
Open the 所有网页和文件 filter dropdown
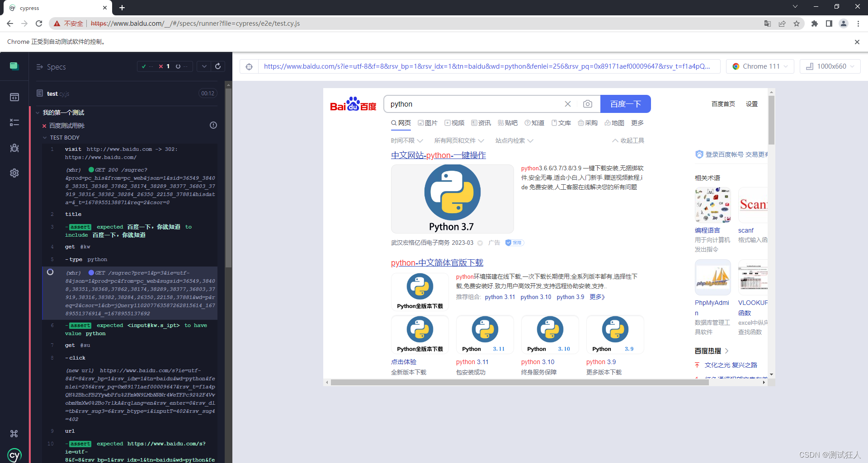click(x=459, y=140)
